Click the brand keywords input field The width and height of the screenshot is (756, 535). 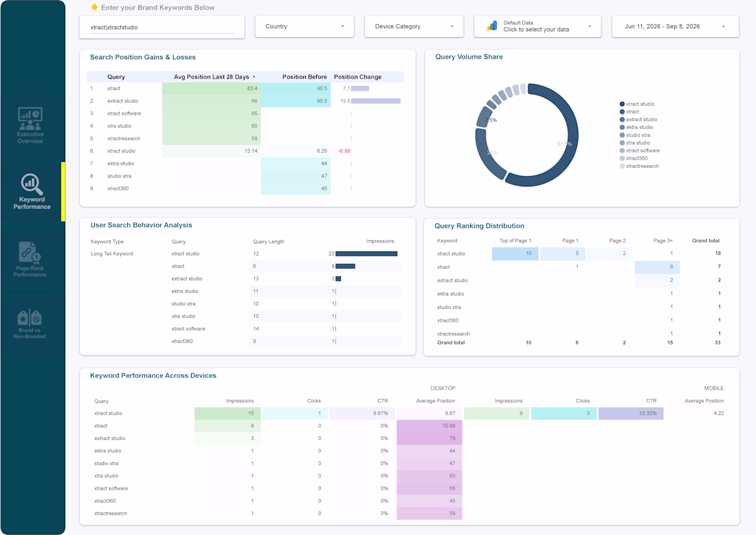pos(162,27)
